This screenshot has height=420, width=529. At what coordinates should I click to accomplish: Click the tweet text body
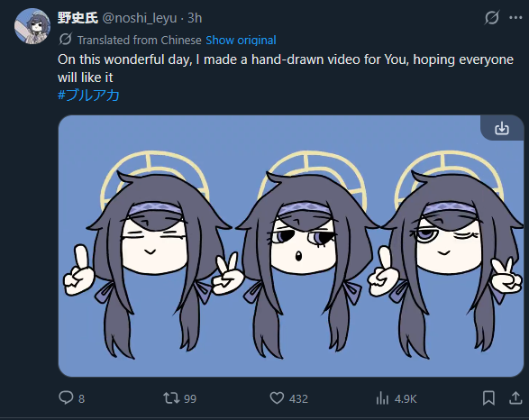pyautogui.click(x=286, y=68)
